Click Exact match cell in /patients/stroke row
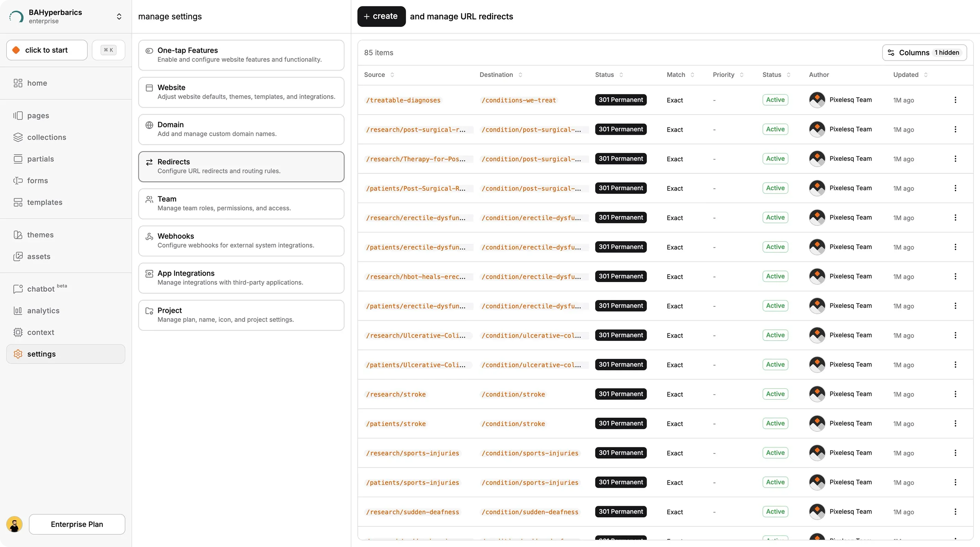Image resolution: width=980 pixels, height=547 pixels. point(675,424)
